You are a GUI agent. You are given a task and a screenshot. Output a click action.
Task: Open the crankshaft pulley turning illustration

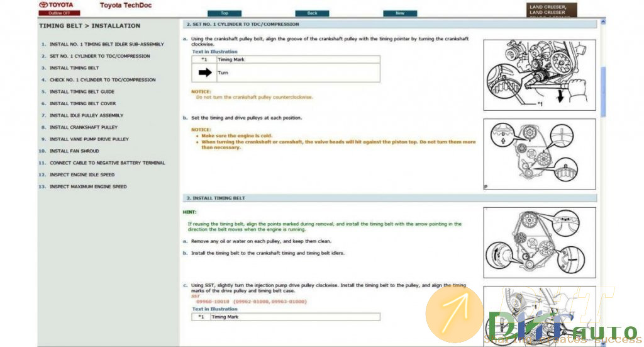coord(539,74)
